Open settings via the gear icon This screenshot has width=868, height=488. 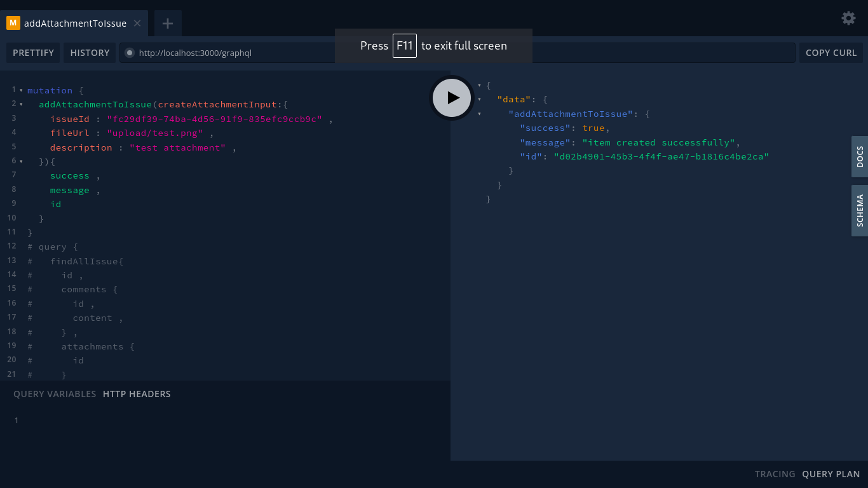(848, 18)
